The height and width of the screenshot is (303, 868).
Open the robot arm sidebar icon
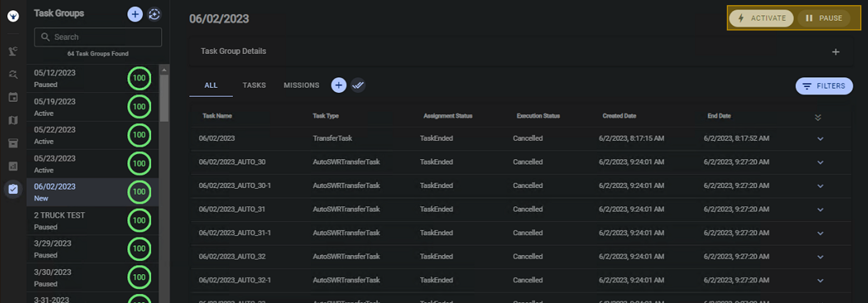[x=13, y=51]
